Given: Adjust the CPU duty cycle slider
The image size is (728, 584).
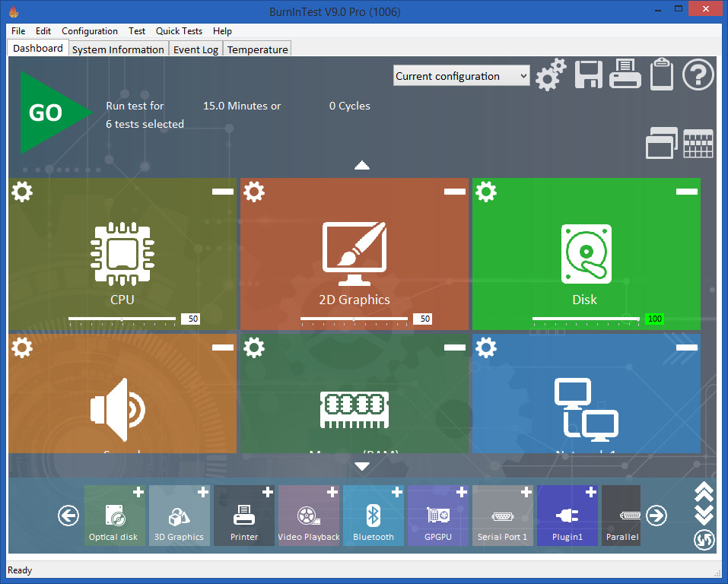Looking at the screenshot, I should (x=122, y=319).
